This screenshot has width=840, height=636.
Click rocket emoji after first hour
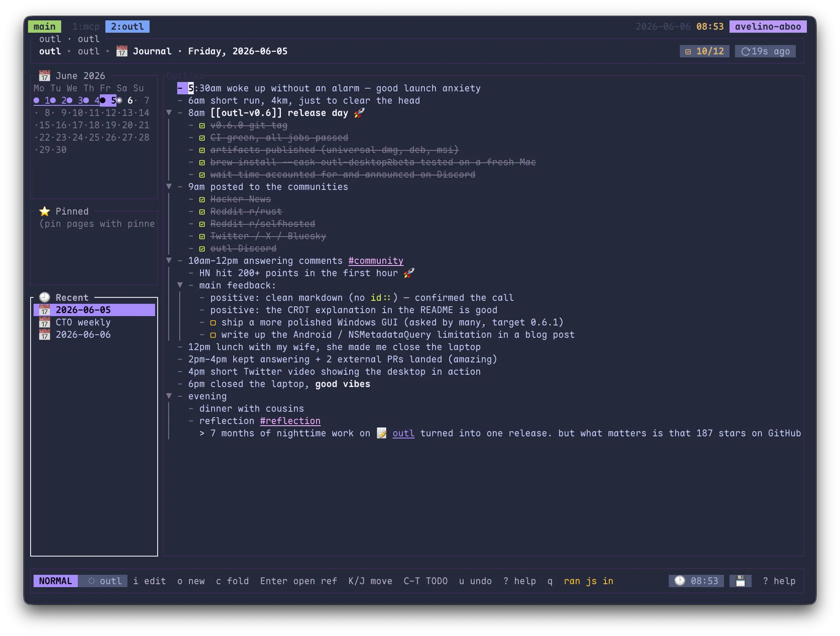click(409, 273)
